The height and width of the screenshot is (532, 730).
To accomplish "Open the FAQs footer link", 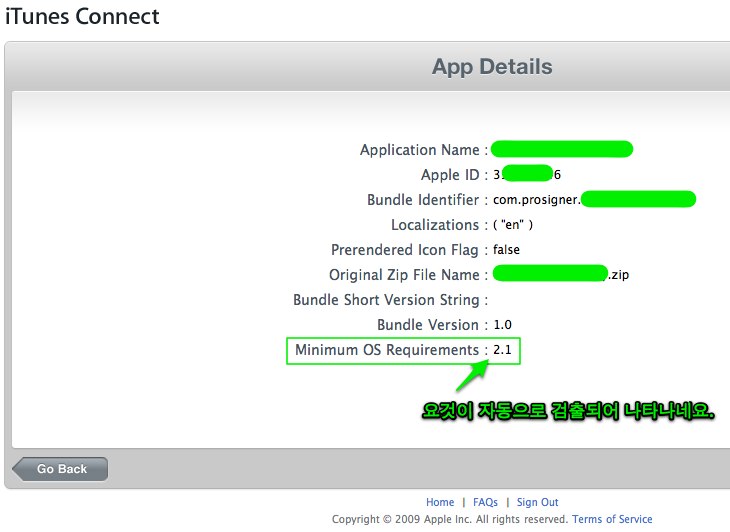I will (485, 502).
